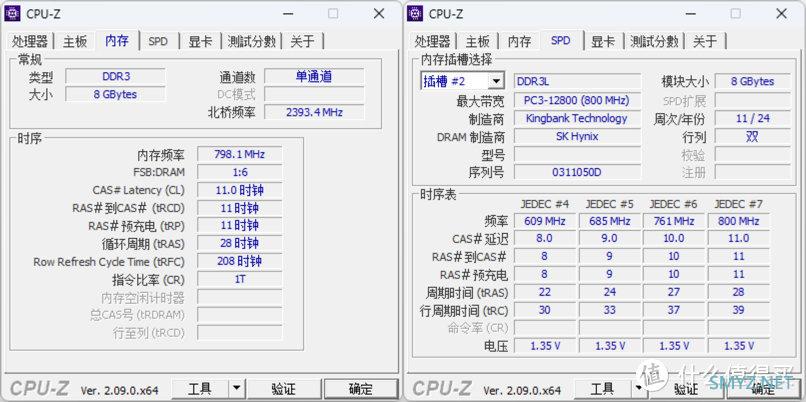The height and width of the screenshot is (402, 806).
Task: Expand 工具 dropdown arrow in right window
Action: pyautogui.click(x=638, y=389)
